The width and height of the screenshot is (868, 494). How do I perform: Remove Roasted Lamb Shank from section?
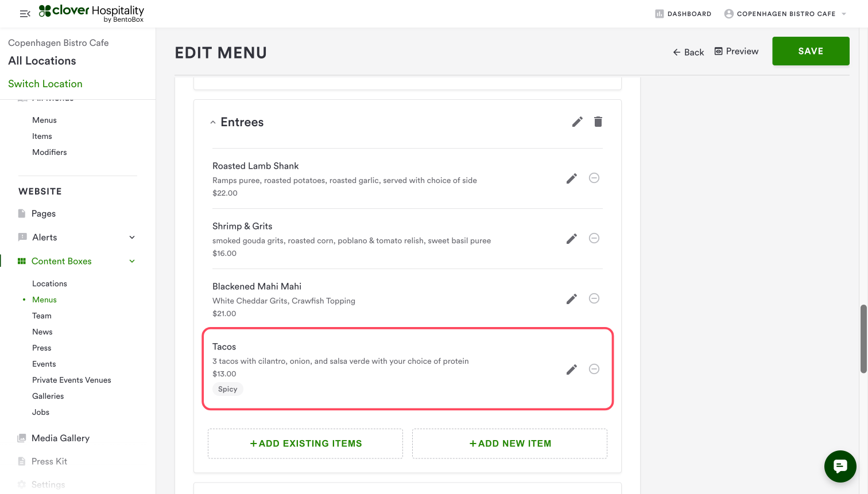click(x=594, y=178)
